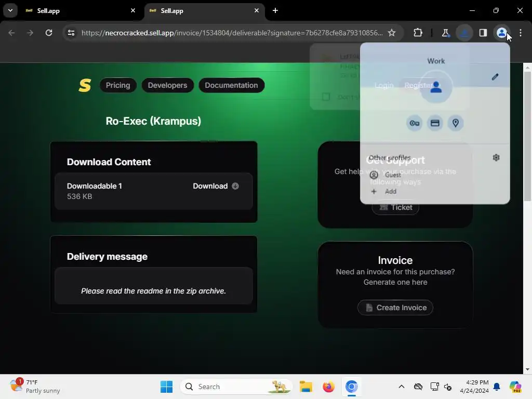Open the weather widget on taskbar
Screen dimensions: 532x399
35,387
